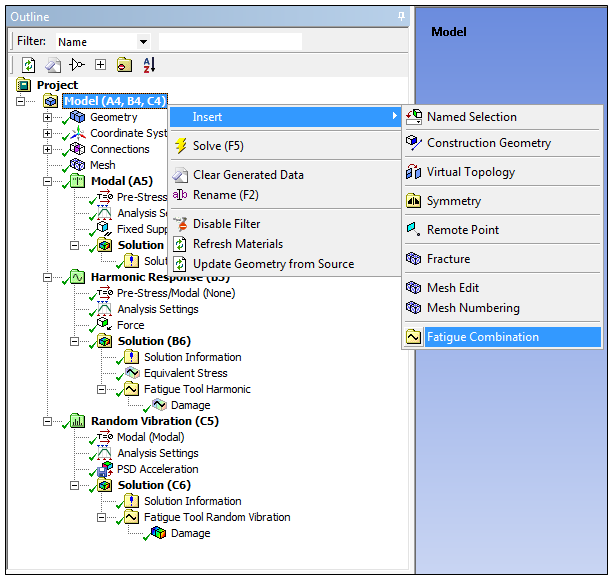Collapse the Random Vibration (C5) node
Screen dimensions: 613x580
point(47,421)
